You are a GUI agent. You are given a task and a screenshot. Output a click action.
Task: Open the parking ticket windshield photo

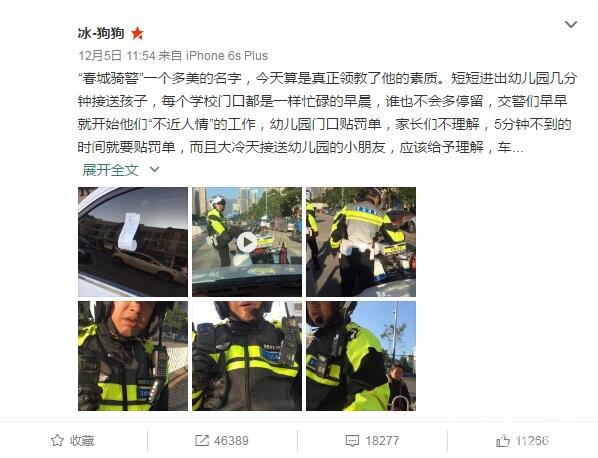point(133,242)
